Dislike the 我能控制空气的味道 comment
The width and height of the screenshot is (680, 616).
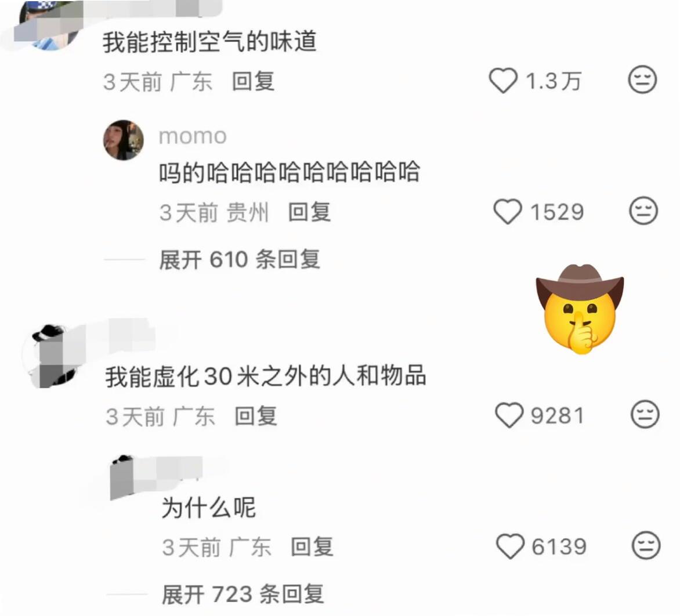coord(642,79)
